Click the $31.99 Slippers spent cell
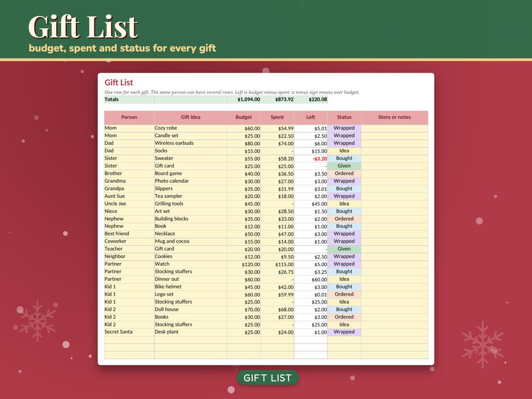This screenshot has height=399, width=532. [x=277, y=188]
